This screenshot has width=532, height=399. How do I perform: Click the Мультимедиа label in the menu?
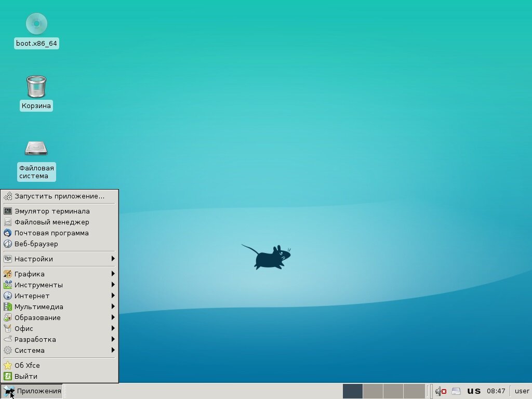(38, 307)
